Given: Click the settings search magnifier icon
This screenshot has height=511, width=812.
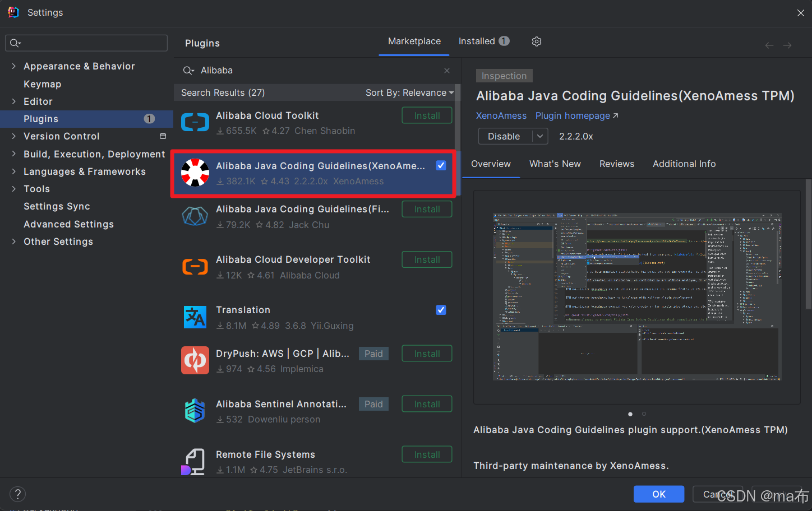Looking at the screenshot, I should pyautogui.click(x=15, y=43).
